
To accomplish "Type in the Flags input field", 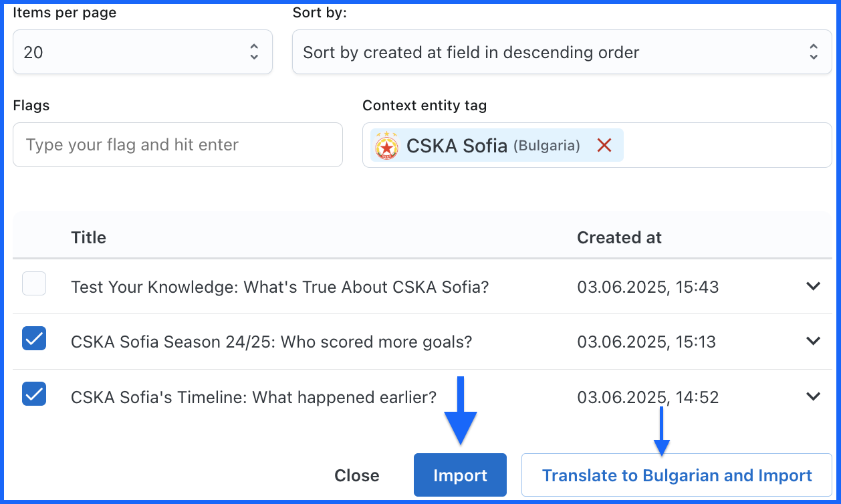I will pos(177,144).
